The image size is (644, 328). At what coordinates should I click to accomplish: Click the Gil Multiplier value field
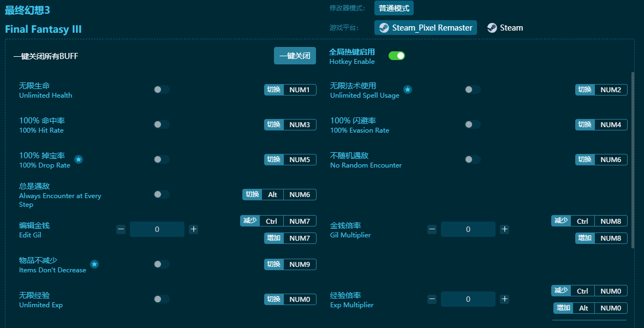pos(468,229)
